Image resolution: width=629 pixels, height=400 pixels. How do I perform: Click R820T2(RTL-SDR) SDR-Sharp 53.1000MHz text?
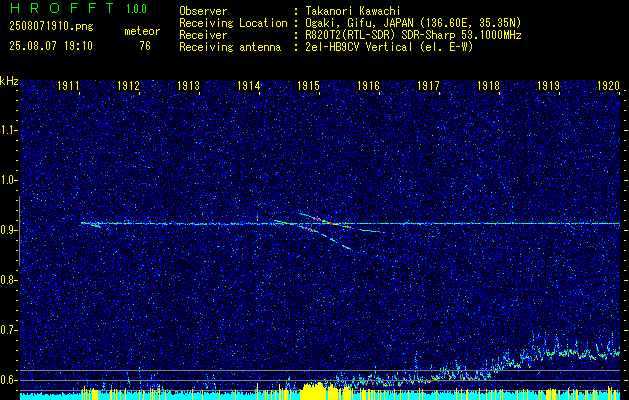pyautogui.click(x=413, y=35)
